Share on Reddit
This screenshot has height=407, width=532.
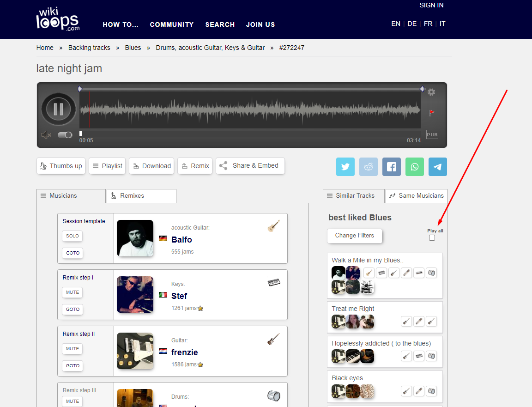[369, 167]
